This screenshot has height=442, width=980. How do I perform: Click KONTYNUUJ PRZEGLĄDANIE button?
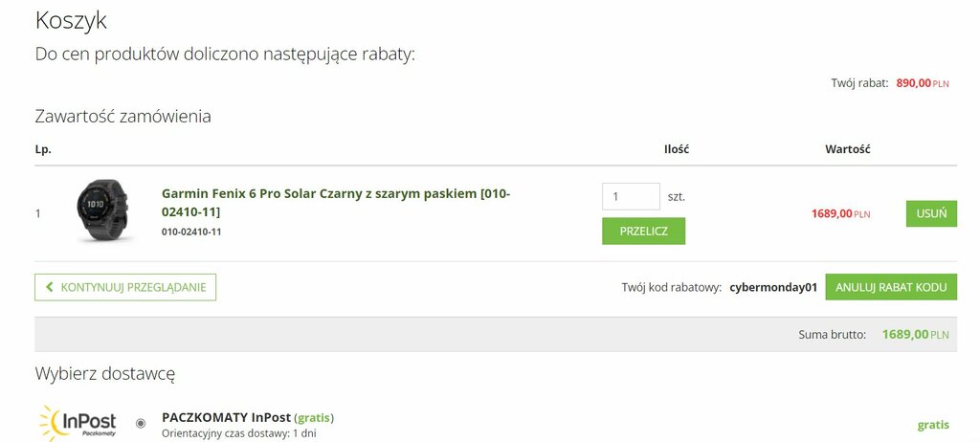[125, 287]
